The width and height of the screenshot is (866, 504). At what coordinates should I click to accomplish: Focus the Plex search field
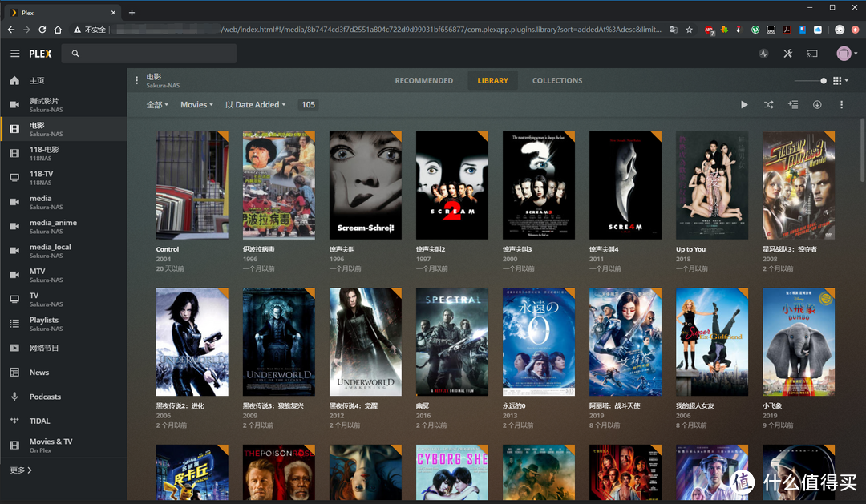[149, 54]
